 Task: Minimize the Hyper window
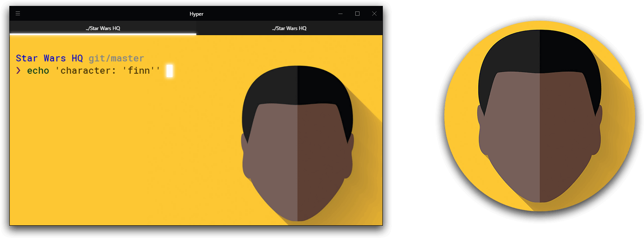tap(340, 14)
